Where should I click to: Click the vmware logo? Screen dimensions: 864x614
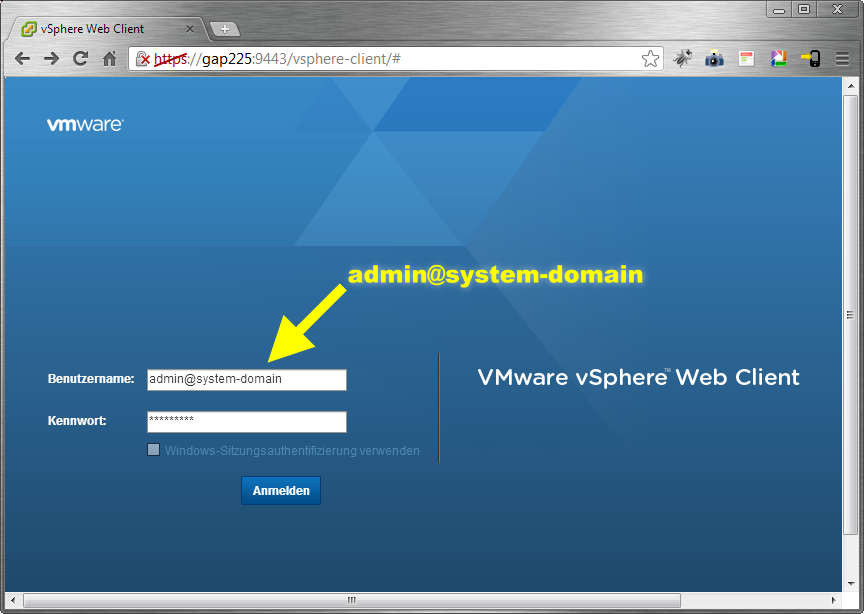pos(85,125)
